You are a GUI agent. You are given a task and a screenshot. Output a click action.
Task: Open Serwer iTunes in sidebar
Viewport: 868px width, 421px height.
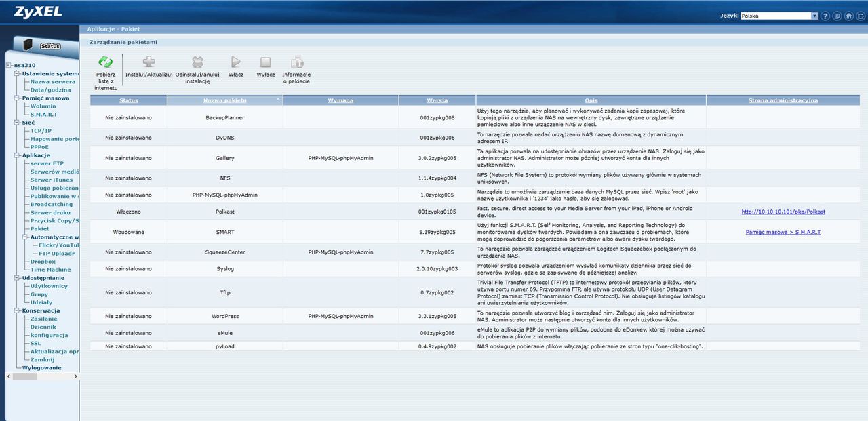click(52, 180)
